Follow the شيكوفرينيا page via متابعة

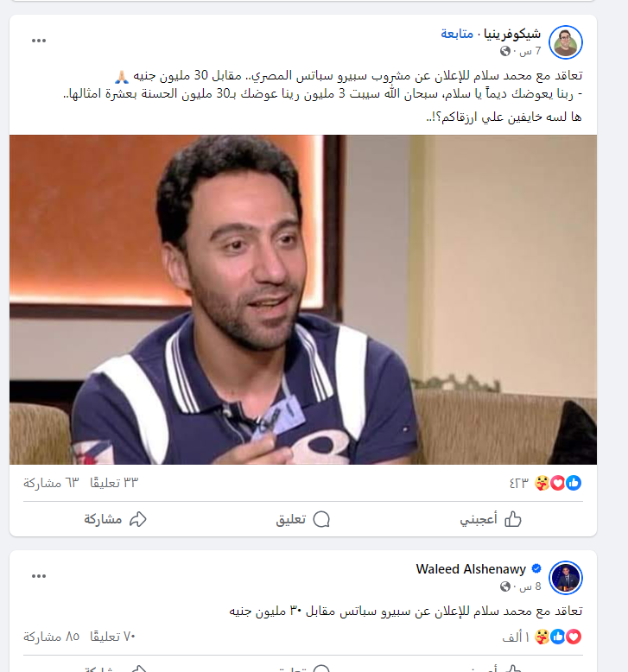[457, 34]
